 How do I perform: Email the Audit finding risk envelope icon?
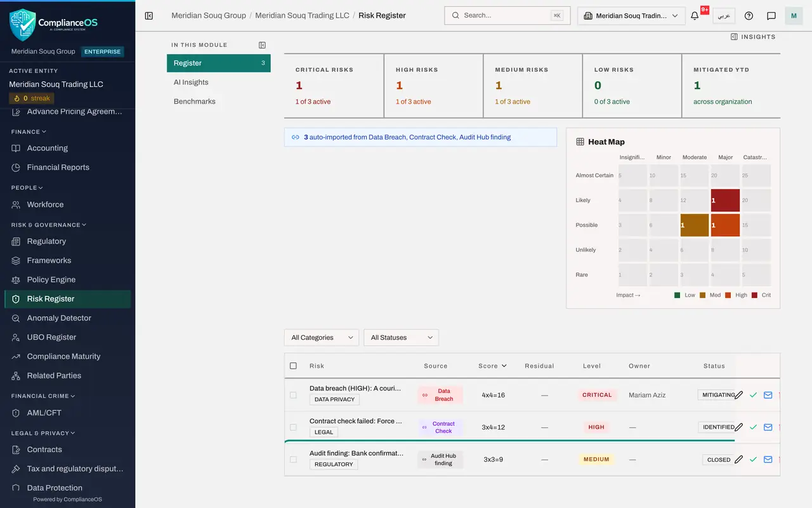[x=768, y=460]
